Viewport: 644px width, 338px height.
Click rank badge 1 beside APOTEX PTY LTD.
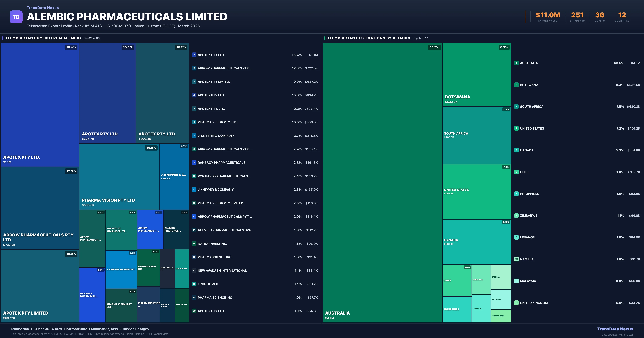click(194, 55)
